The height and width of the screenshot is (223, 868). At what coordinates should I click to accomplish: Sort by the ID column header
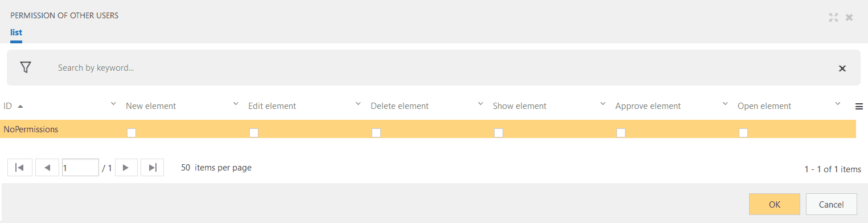(8, 106)
